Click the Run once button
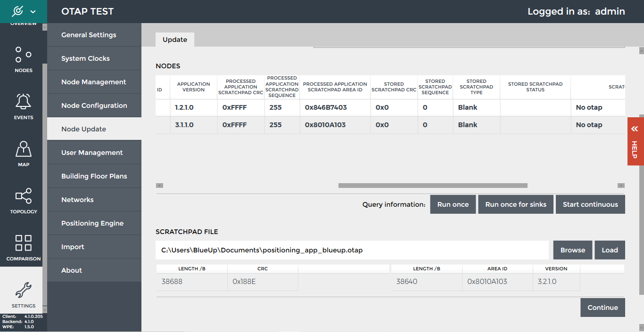Image resolution: width=644 pixels, height=332 pixels. [x=453, y=204]
